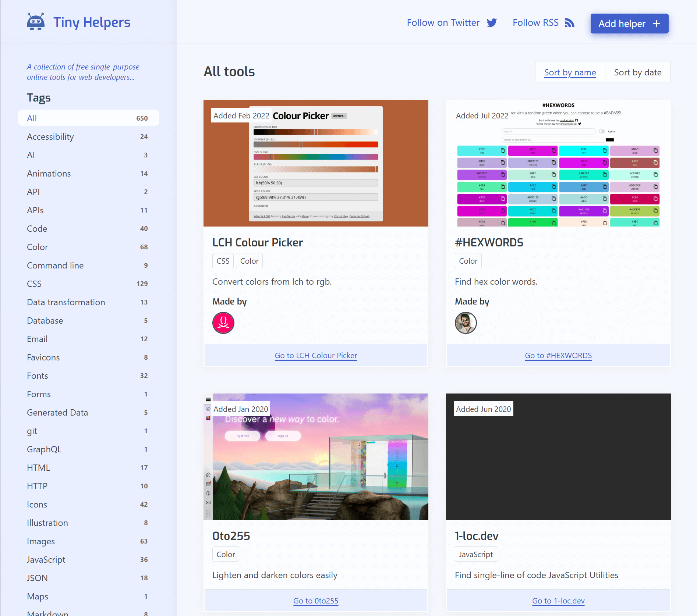This screenshot has width=697, height=616.
Task: Filter by the HTML tag
Action: point(89,467)
